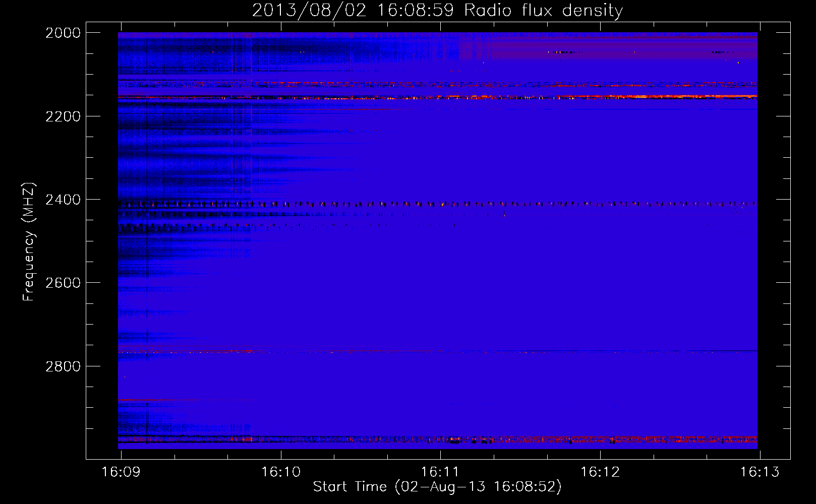The width and height of the screenshot is (816, 504).
Task: Click the 2800 frequency tick label
Action: point(63,366)
